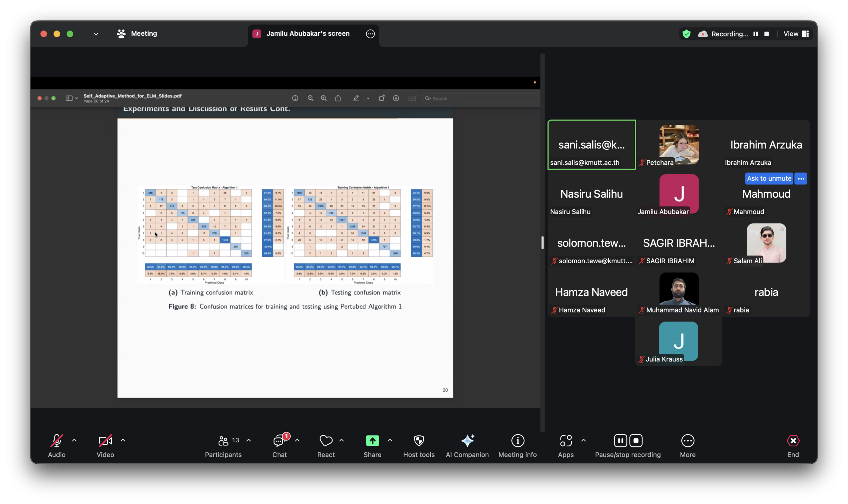Expand video settings chevron
This screenshot has width=848, height=504.
click(x=123, y=440)
